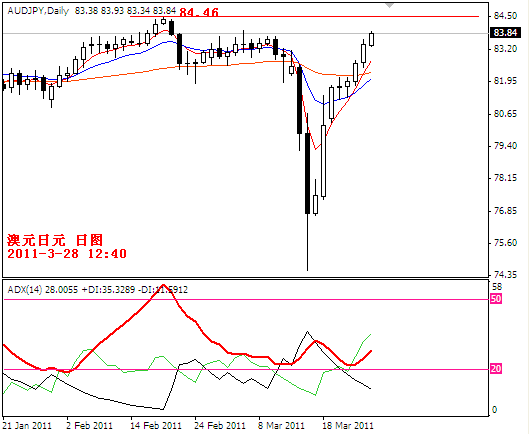Image resolution: width=529 pixels, height=434 pixels.
Task: Select the latest white candlestick near 83.84
Action: click(x=372, y=39)
